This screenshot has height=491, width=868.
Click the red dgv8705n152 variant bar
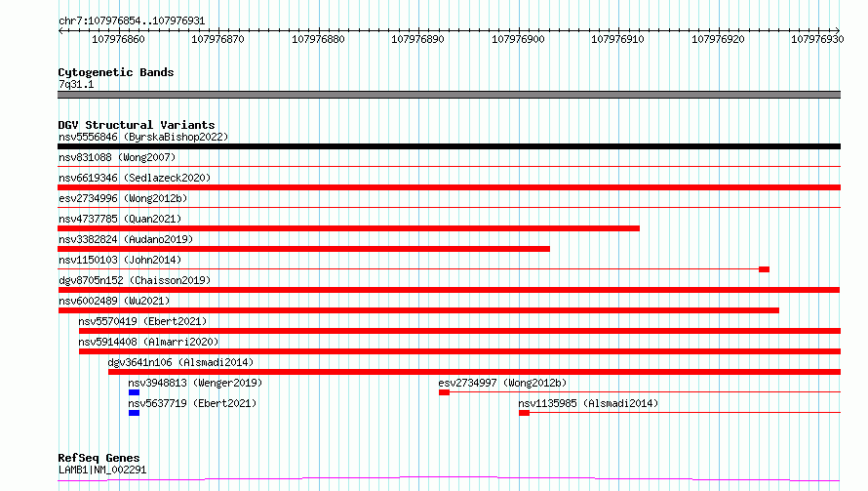click(x=449, y=290)
